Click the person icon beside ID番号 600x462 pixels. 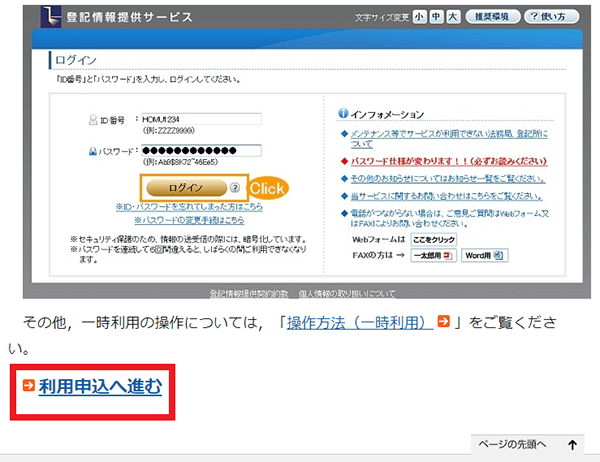(93, 120)
